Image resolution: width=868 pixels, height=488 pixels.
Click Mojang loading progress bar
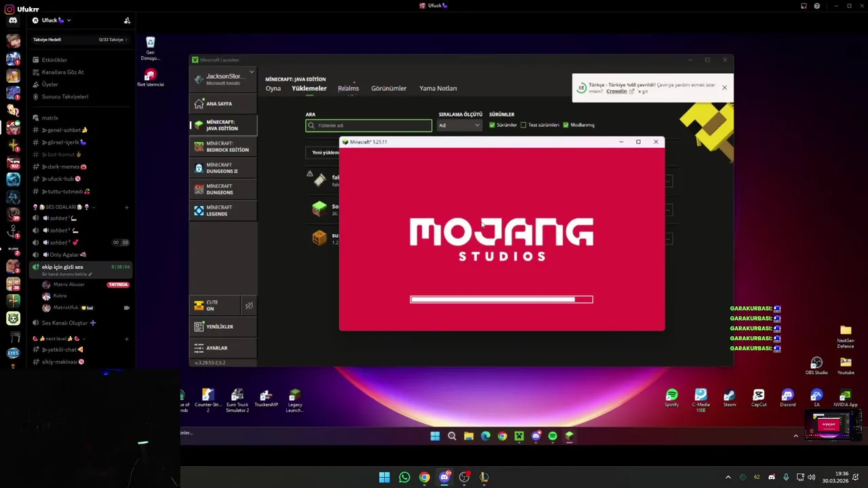502,300
